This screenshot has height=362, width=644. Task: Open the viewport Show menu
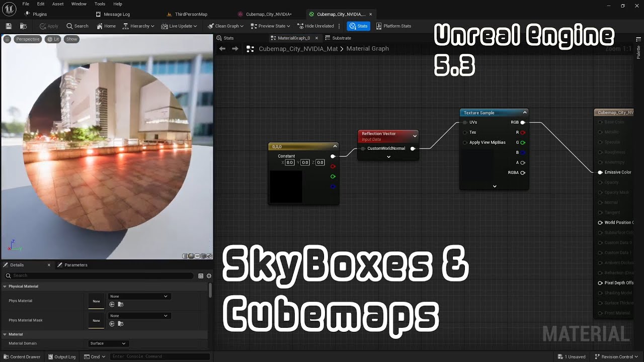tap(72, 39)
